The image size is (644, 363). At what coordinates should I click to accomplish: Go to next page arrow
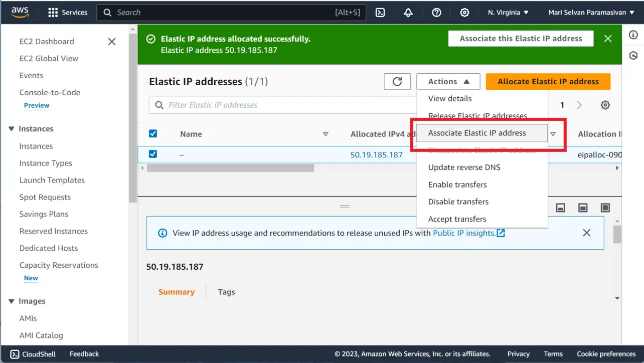click(579, 105)
